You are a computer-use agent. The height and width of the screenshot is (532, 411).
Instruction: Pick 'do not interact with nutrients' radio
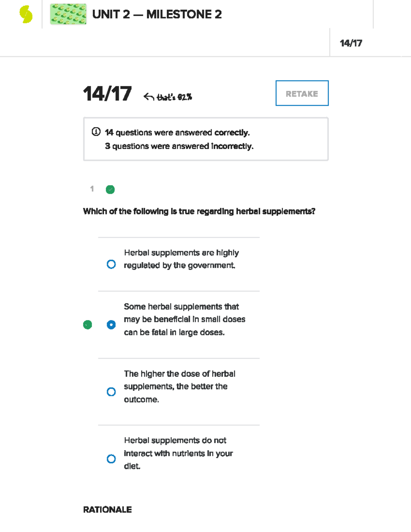point(111,459)
